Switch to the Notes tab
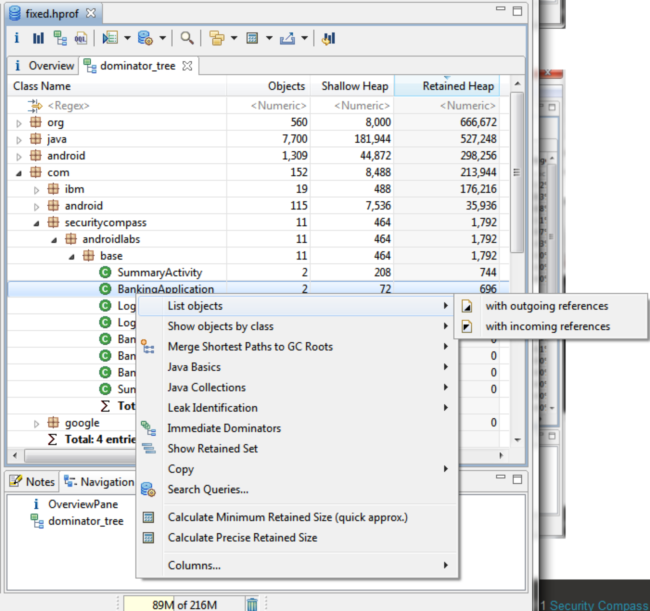 [32, 482]
